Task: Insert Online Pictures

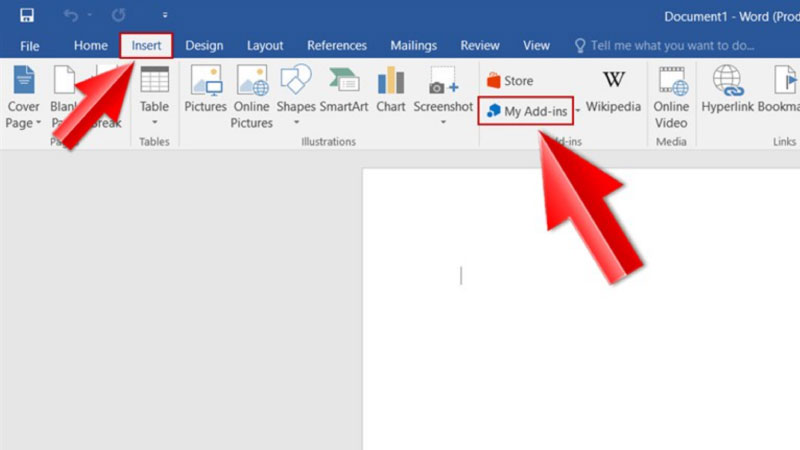Action: [x=252, y=97]
